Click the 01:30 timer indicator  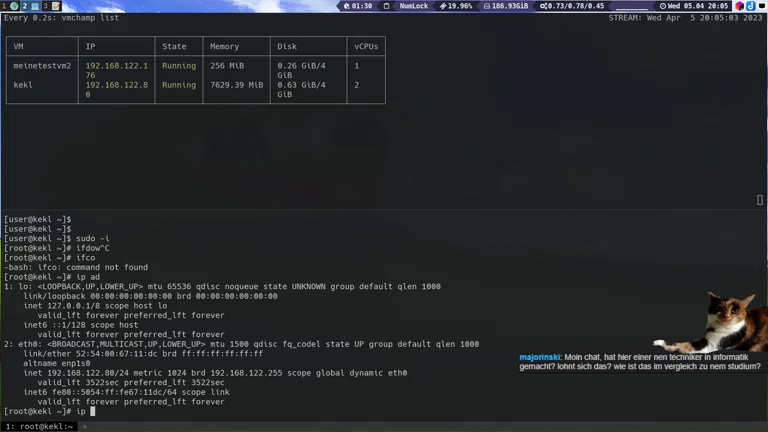[x=358, y=6]
